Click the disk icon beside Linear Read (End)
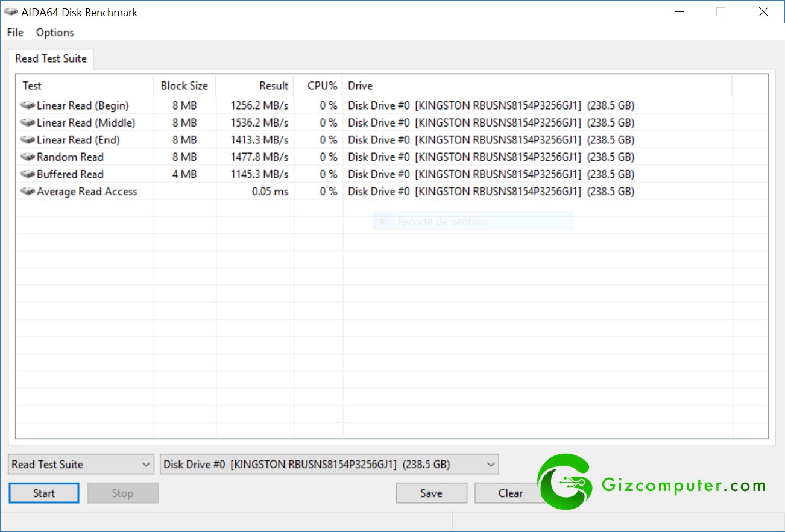 (x=28, y=140)
